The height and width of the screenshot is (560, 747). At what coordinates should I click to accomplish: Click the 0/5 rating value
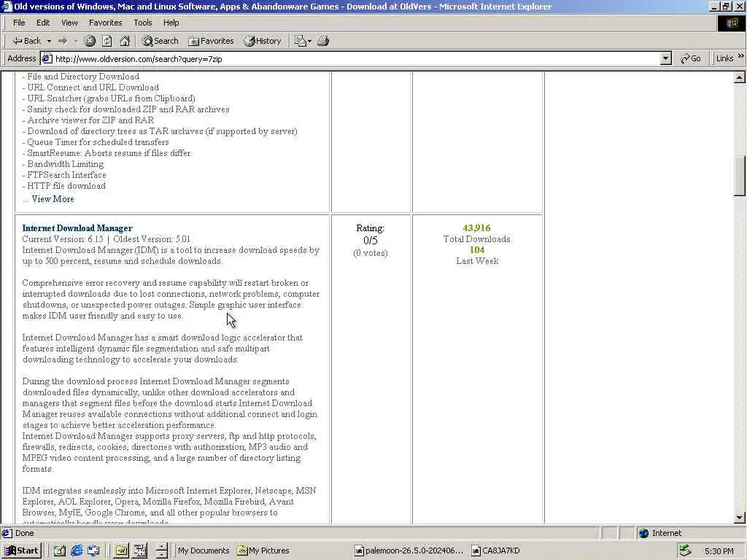[x=370, y=241]
